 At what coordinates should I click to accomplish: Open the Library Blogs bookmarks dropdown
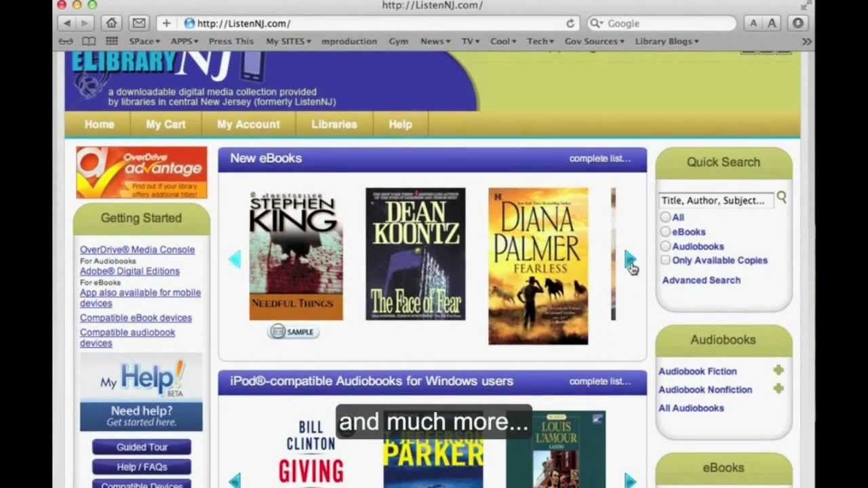(667, 41)
